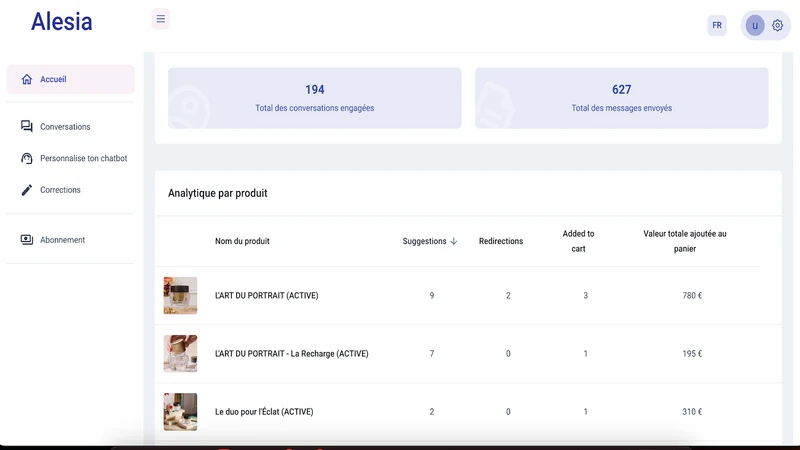Click Total des conversations engagées label
This screenshot has height=450, width=800.
click(x=315, y=108)
